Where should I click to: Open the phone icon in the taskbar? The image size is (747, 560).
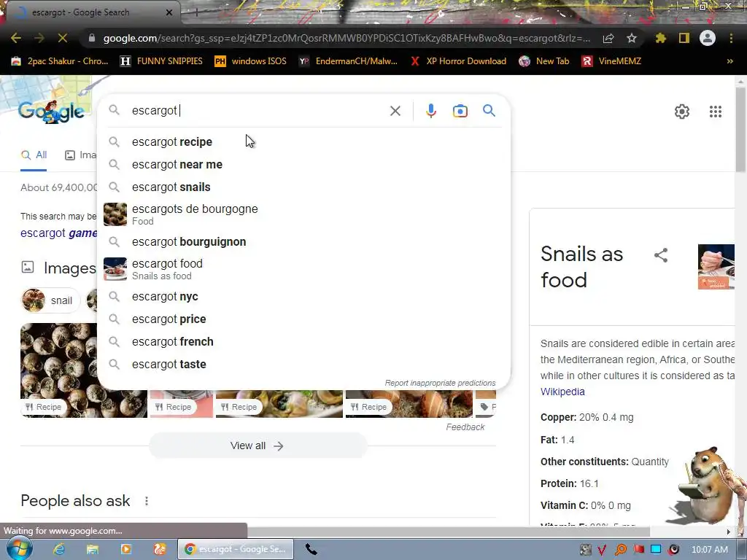click(x=311, y=549)
